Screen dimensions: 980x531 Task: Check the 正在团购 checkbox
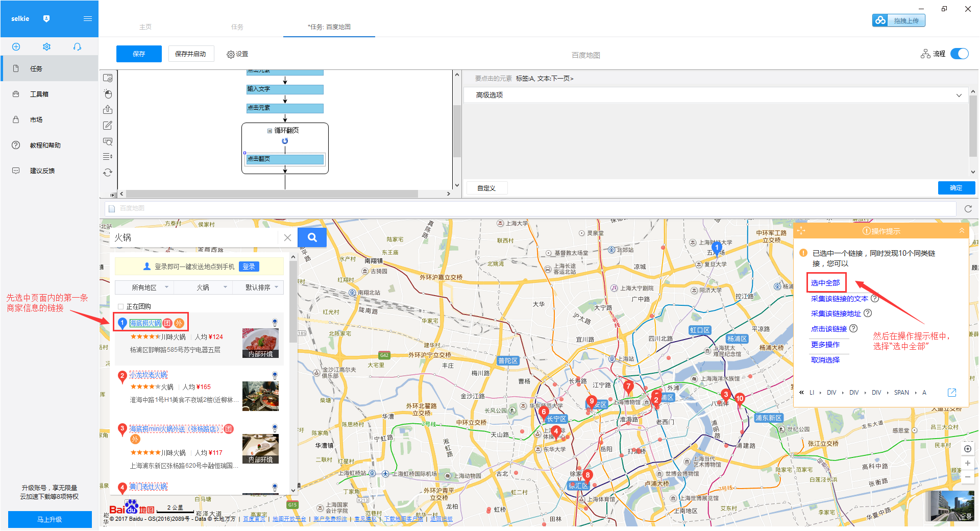(121, 307)
